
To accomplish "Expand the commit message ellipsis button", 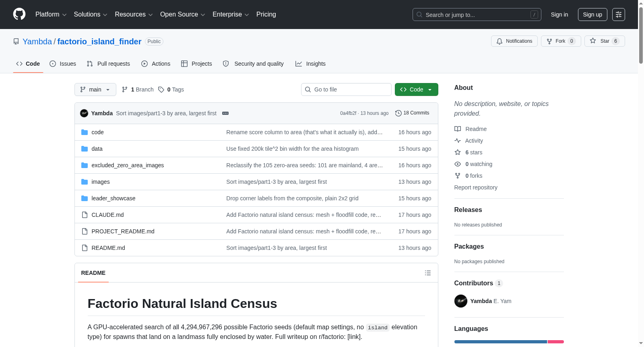I will pos(225,113).
